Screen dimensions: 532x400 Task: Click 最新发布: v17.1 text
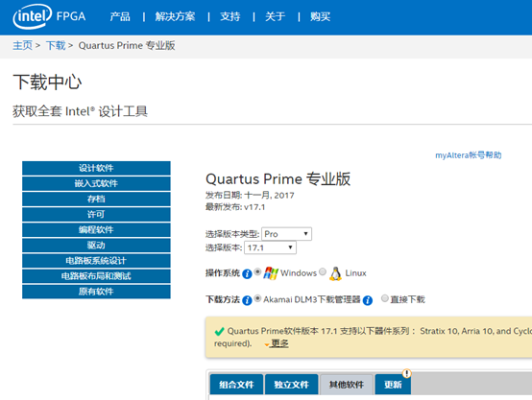[235, 207]
